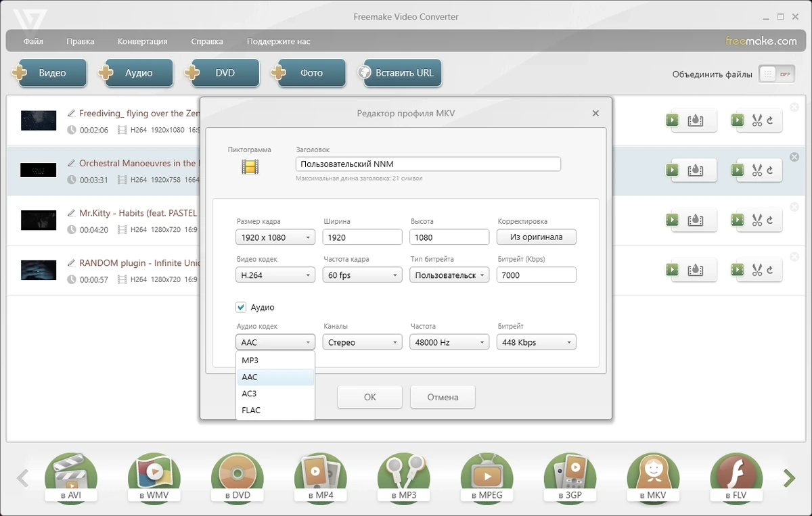The width and height of the screenshot is (812, 516).
Task: Click the RANDOM plugin video thumbnail
Action: [x=39, y=270]
